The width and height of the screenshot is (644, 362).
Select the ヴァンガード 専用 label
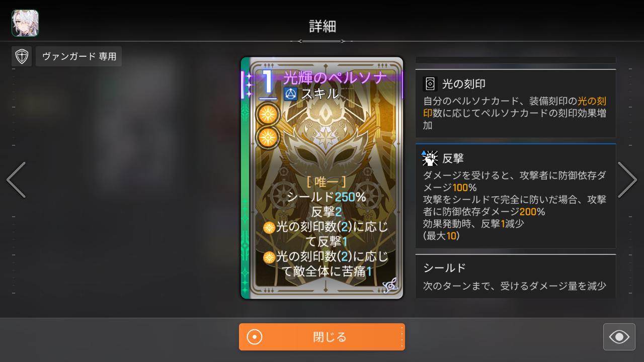(x=79, y=56)
